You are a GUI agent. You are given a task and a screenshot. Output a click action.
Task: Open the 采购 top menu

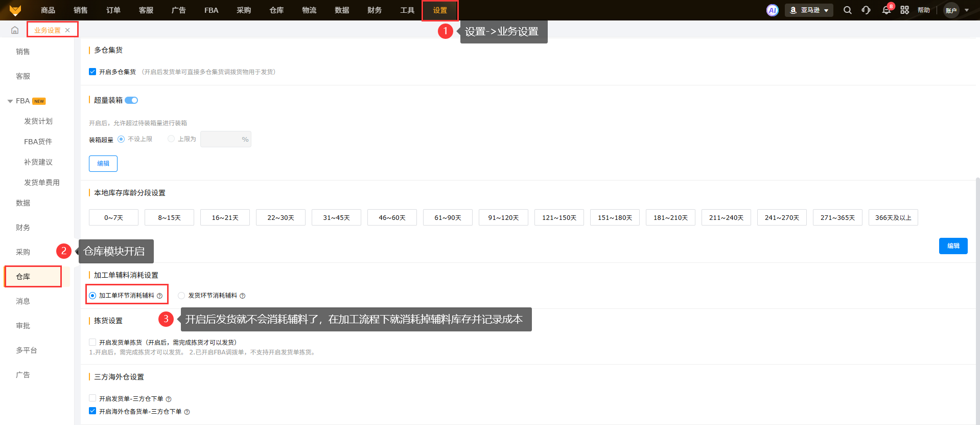[244, 10]
